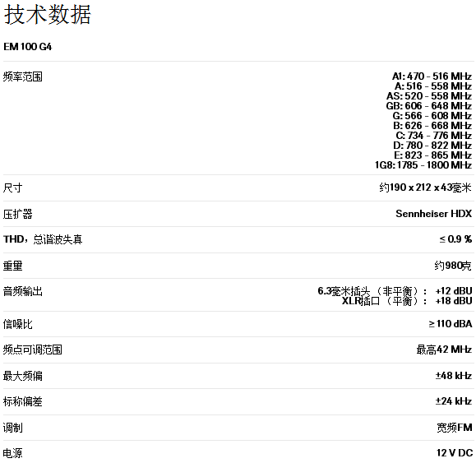This screenshot has height=463, width=476.
Task: Click the 尺寸 label
Action: click(x=13, y=188)
